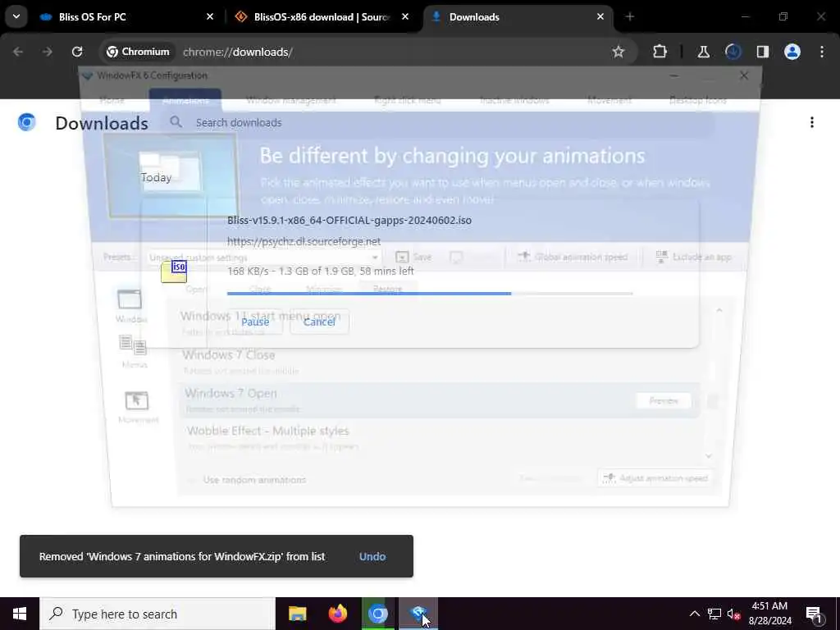Switch to the BlissOS-x86 download SourceForge tab
This screenshot has width=840, height=630.
[x=322, y=17]
